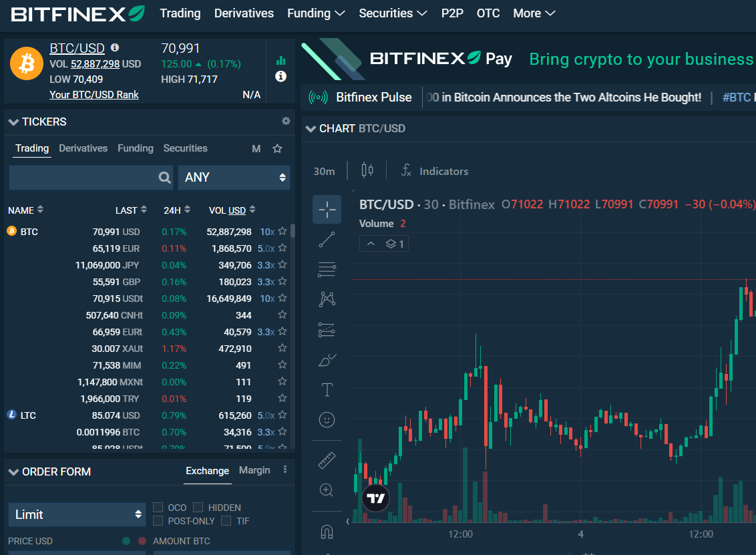Star the BTC JPY pair
This screenshot has width=756, height=555.
pyautogui.click(x=282, y=264)
